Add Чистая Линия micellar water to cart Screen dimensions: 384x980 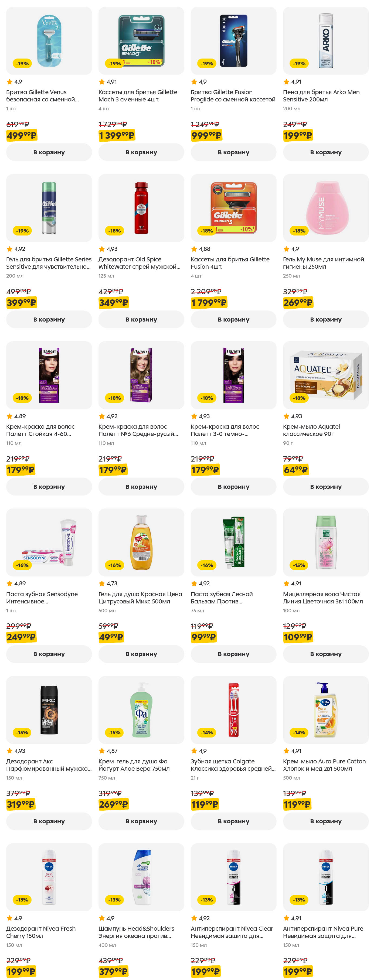tap(326, 654)
